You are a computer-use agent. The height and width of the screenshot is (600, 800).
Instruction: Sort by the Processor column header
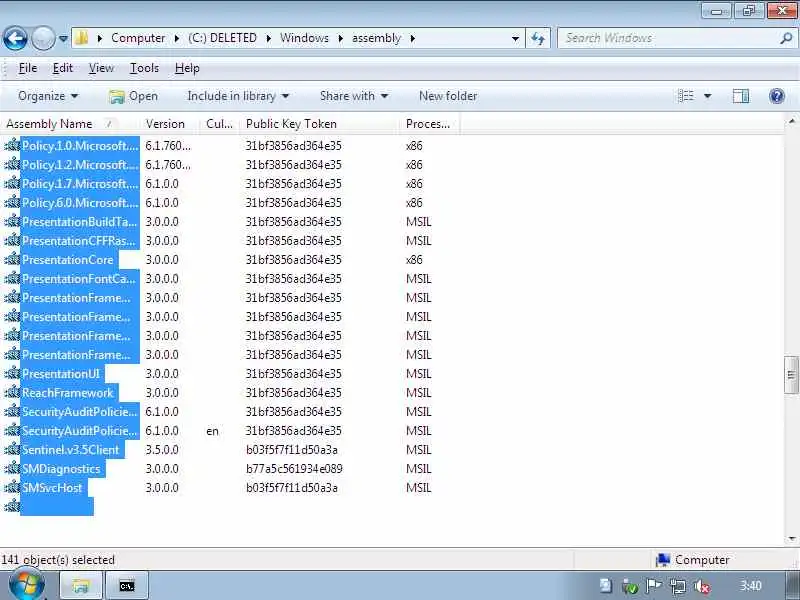pos(430,124)
